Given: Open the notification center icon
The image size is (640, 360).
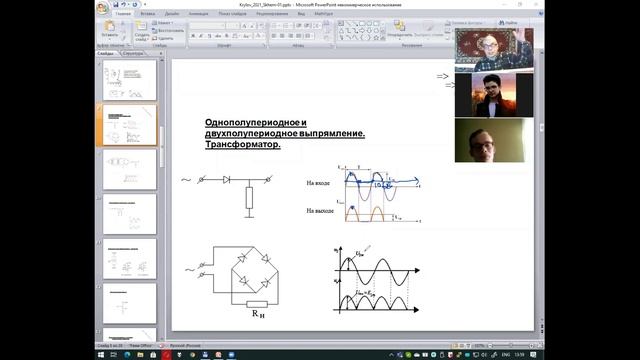Looking at the screenshot, I should [533, 355].
